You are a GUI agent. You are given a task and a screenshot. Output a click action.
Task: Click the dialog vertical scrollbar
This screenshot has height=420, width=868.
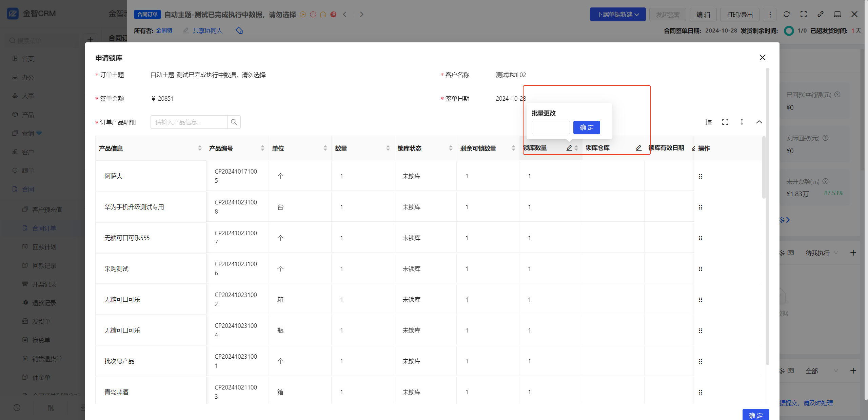[768, 217]
